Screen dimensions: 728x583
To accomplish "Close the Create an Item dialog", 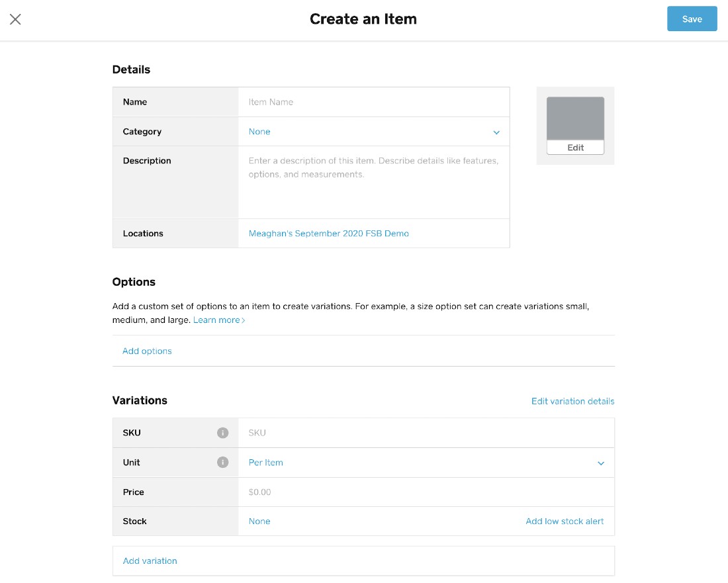I will click(x=15, y=19).
